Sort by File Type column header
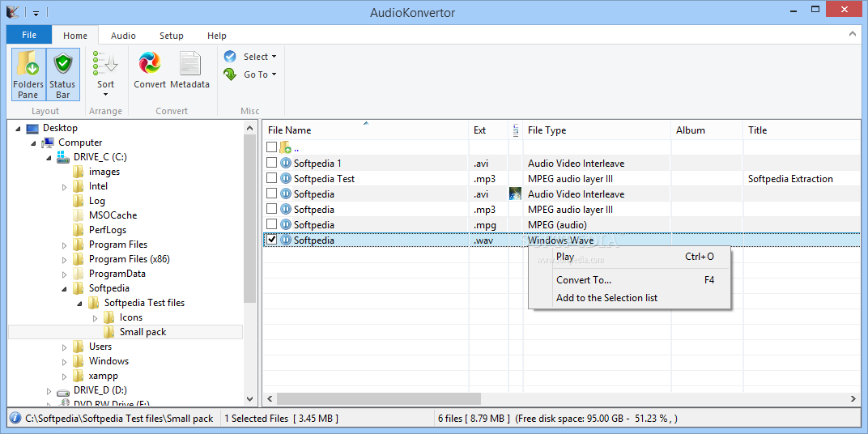Viewport: 868px width, 434px height. click(x=597, y=130)
